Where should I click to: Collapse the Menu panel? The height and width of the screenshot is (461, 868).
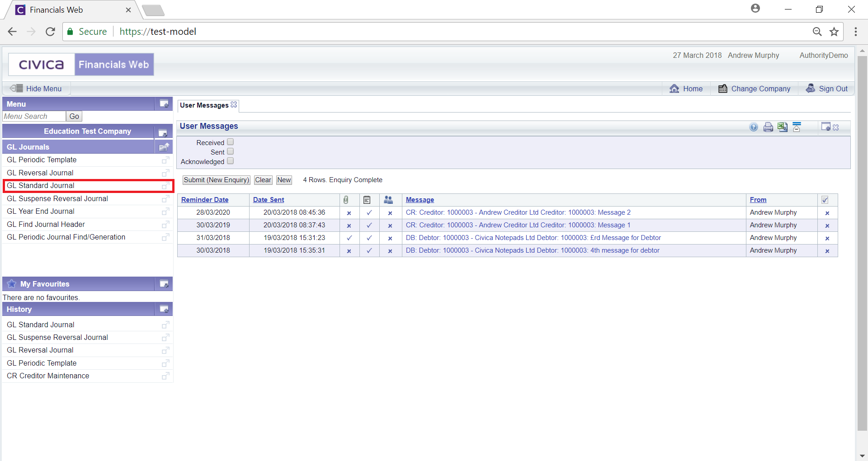[164, 104]
